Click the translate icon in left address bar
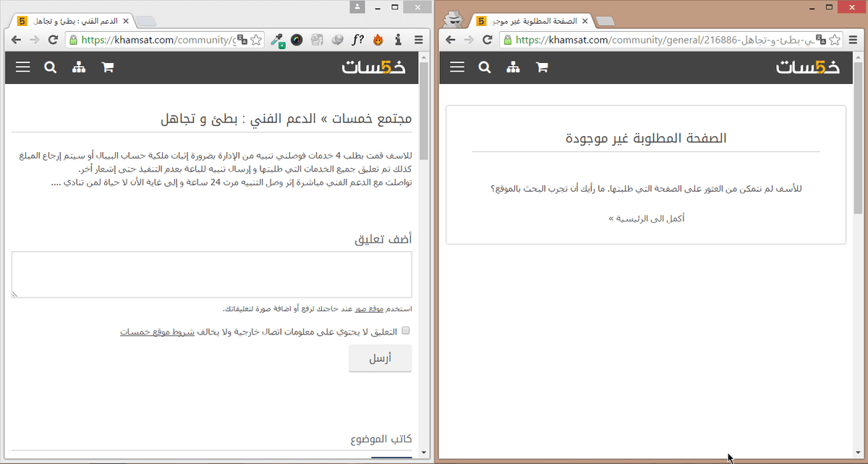Image resolution: width=868 pixels, height=464 pixels. [242, 40]
